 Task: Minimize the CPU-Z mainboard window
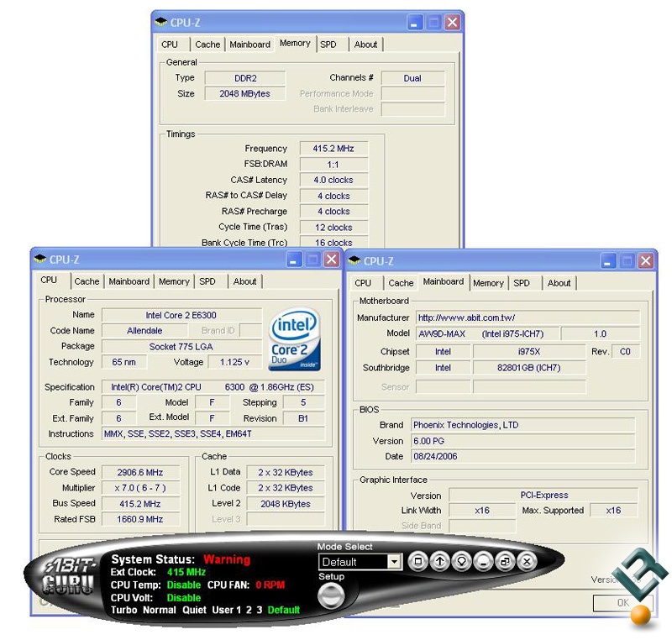pyautogui.click(x=607, y=261)
